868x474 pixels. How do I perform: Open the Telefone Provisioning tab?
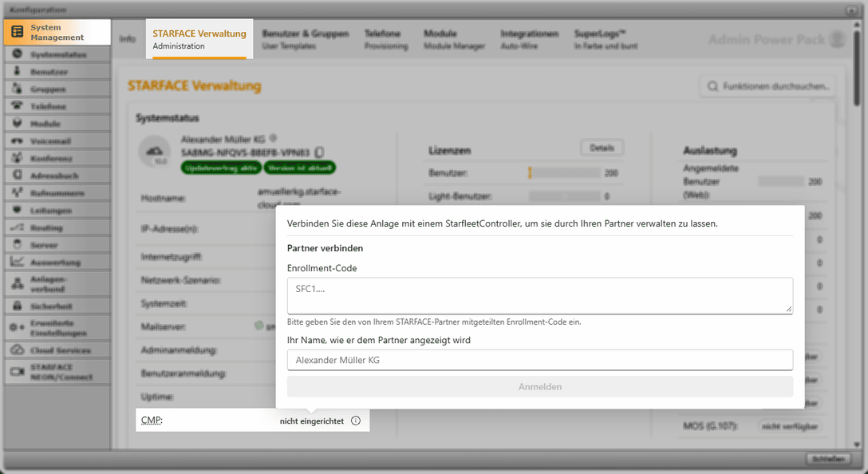click(x=386, y=39)
